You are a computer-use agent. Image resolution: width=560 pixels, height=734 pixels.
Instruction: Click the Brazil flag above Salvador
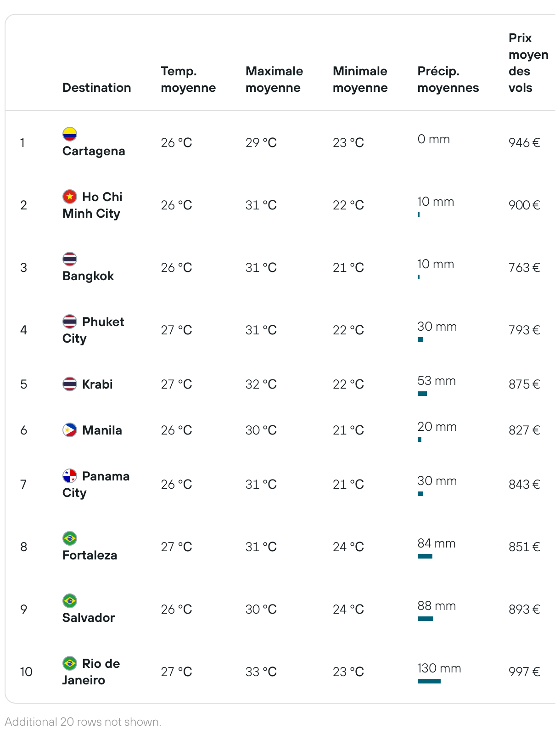coord(70,601)
